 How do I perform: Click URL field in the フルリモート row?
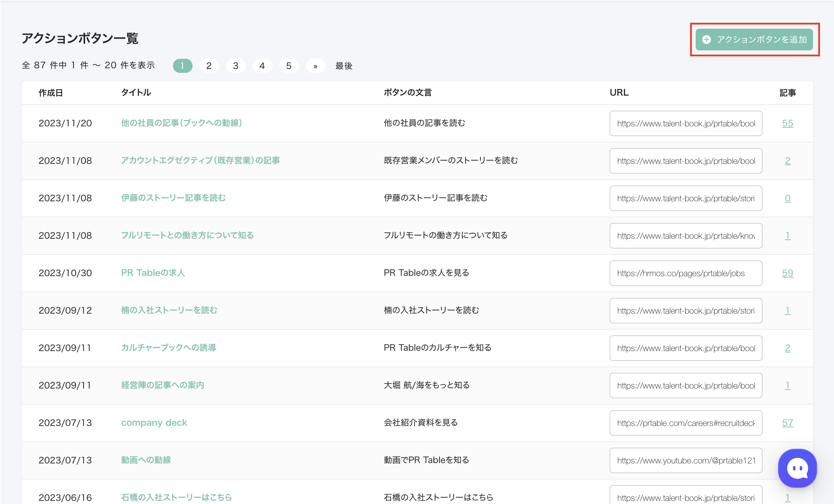[x=686, y=236]
